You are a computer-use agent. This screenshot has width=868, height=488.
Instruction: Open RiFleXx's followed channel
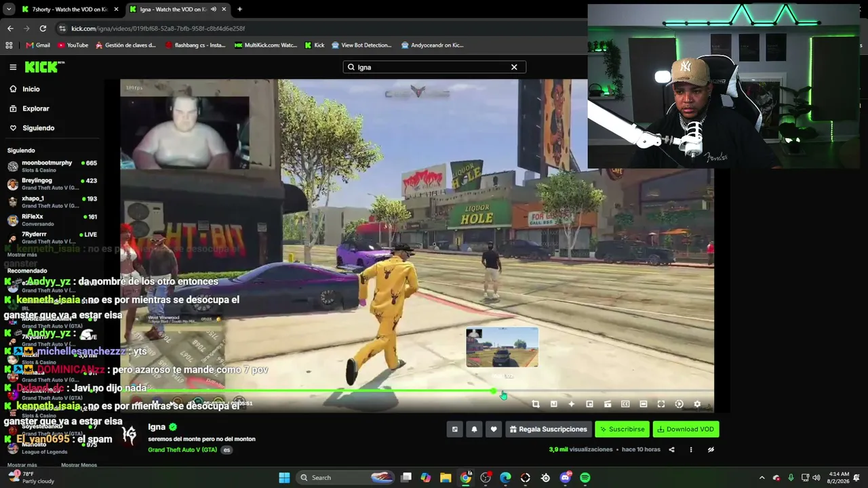pyautogui.click(x=52, y=220)
